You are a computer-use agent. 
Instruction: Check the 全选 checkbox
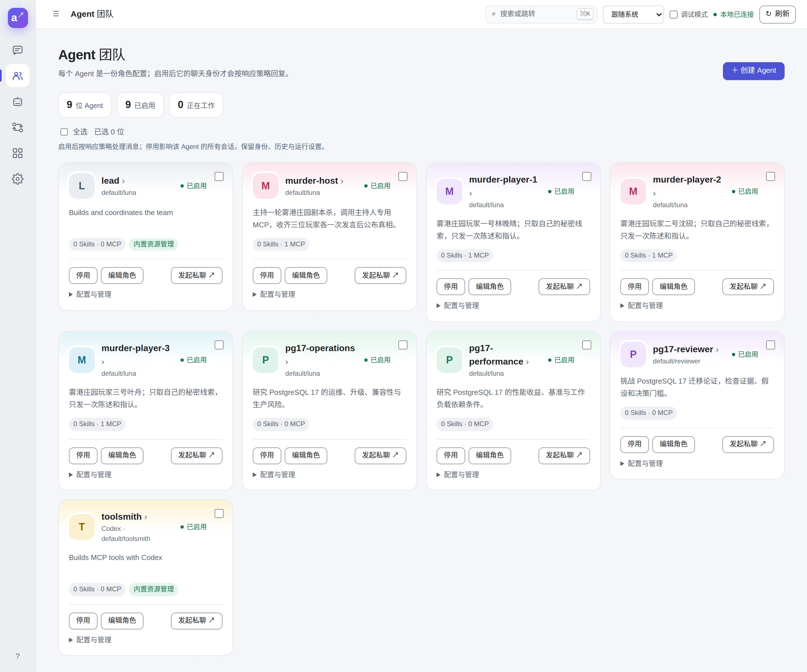click(x=64, y=132)
